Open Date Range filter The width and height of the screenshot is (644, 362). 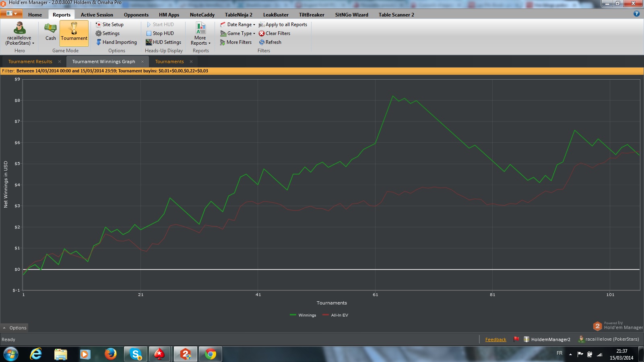237,25
